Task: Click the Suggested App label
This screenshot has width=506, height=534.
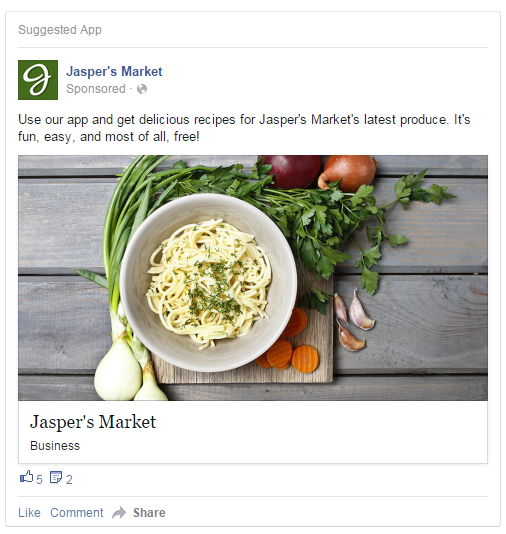Action: (60, 30)
